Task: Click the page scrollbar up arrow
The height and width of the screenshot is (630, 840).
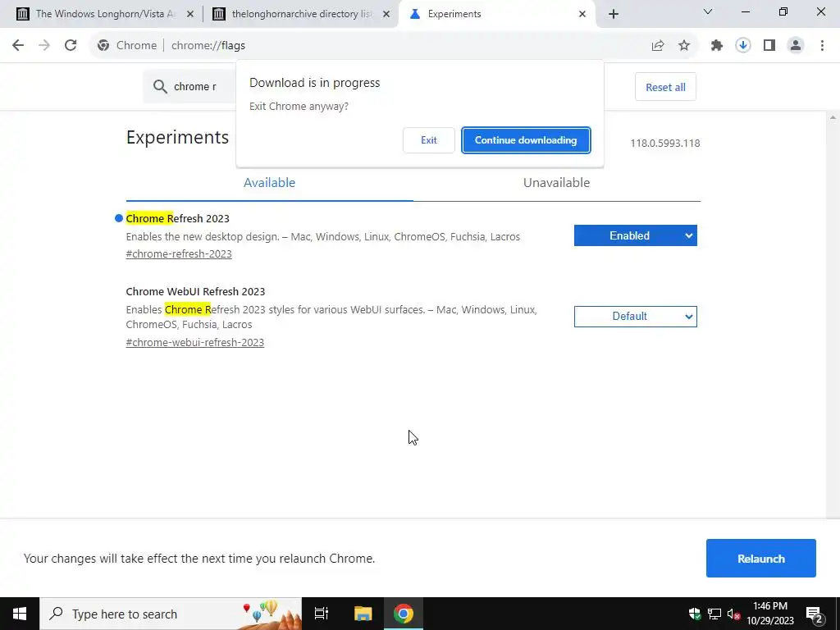Action: pos(833,117)
